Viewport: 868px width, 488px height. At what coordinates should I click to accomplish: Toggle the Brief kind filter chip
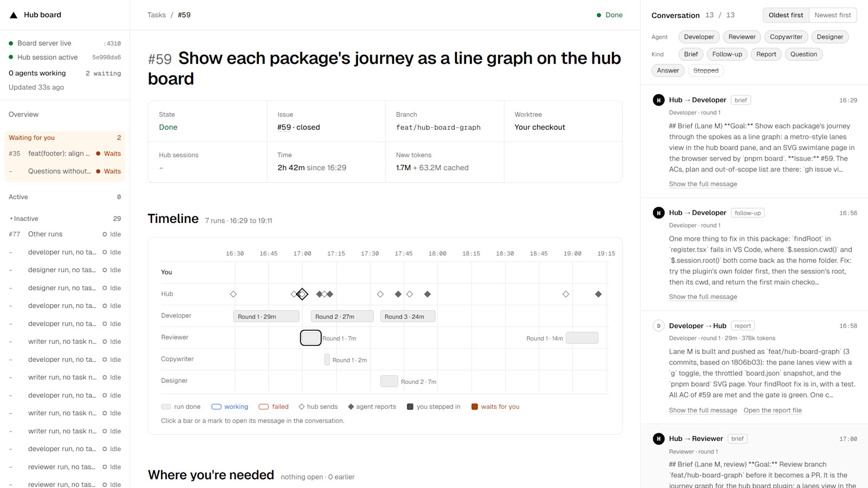click(691, 54)
